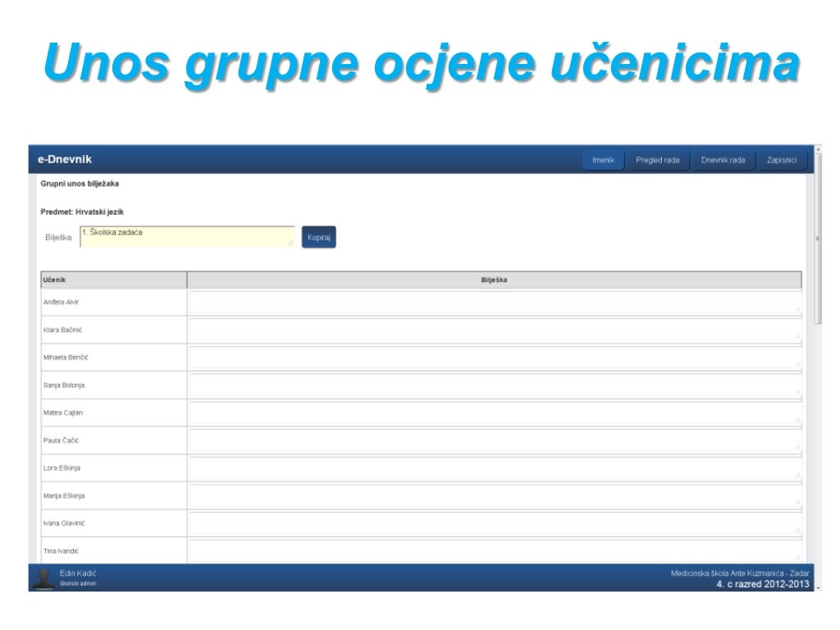Click the vertical scrollbar thumb
The image size is (840, 630).
[x=818, y=239]
